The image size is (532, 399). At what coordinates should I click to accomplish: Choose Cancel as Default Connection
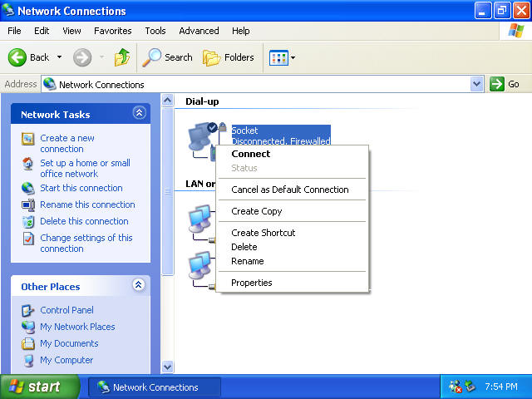point(293,190)
